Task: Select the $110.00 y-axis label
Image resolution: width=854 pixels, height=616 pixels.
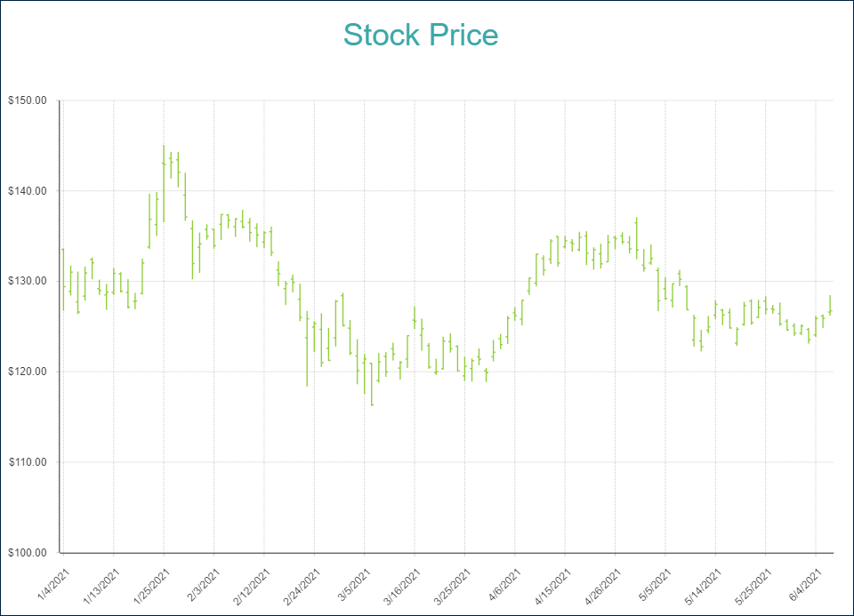Action: 27,462
